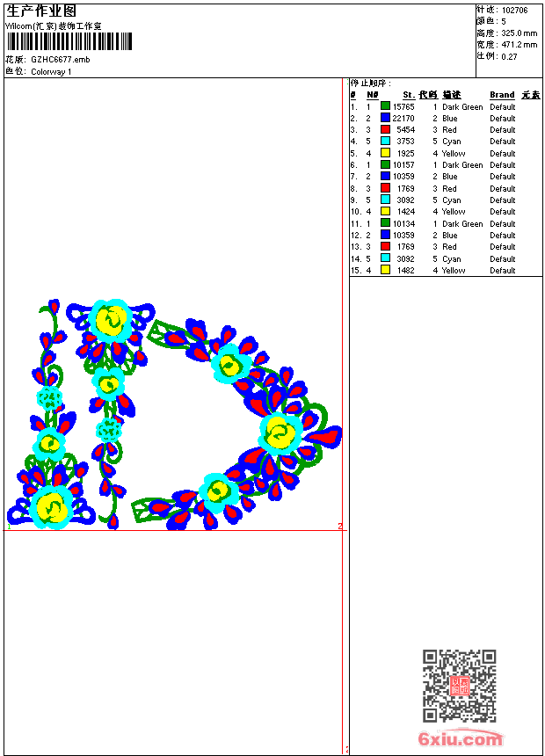Click the Yellow swatch in row 5

[x=385, y=153]
